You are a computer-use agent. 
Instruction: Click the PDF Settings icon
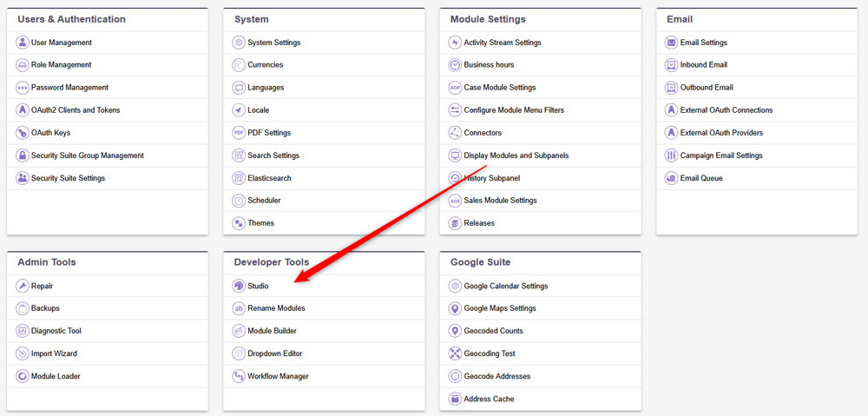pos(239,133)
